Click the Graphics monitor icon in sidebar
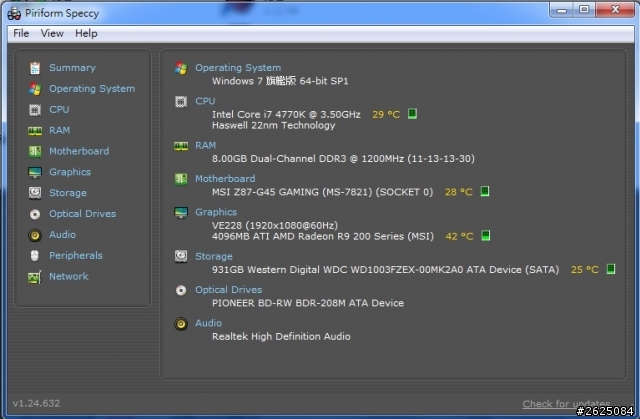Viewport: 640px width, 419px height. point(35,172)
